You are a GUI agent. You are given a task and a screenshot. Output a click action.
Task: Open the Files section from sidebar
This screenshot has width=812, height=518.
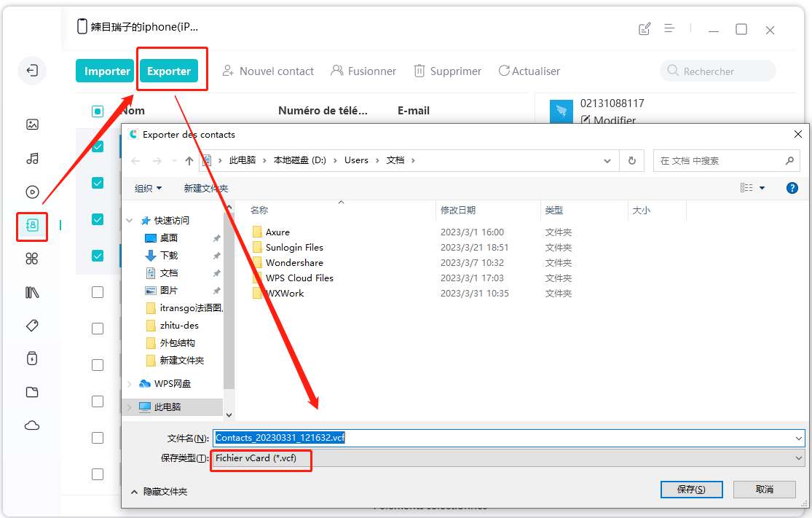[x=32, y=392]
